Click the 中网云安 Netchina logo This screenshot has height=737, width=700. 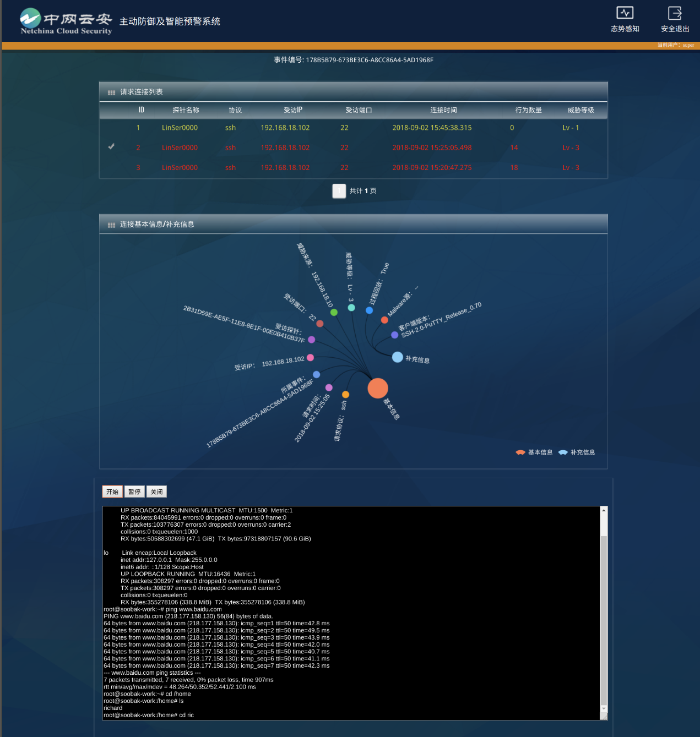(x=66, y=21)
